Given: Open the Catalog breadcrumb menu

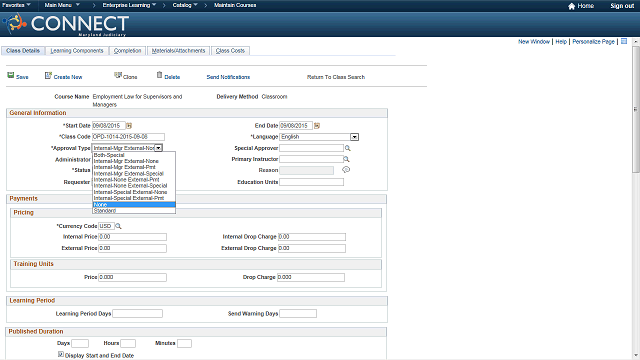Looking at the screenshot, I should point(185,5).
